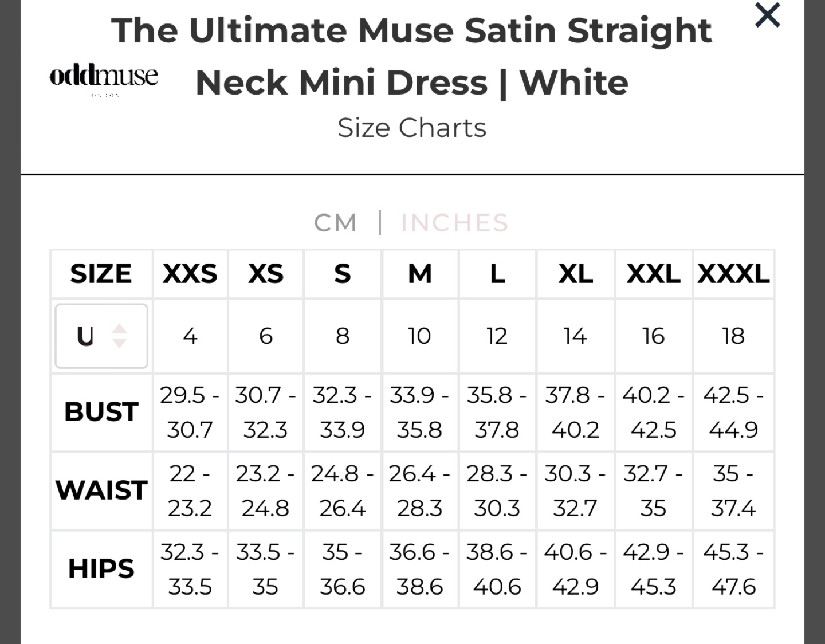Click the HIPS row label

[101, 569]
